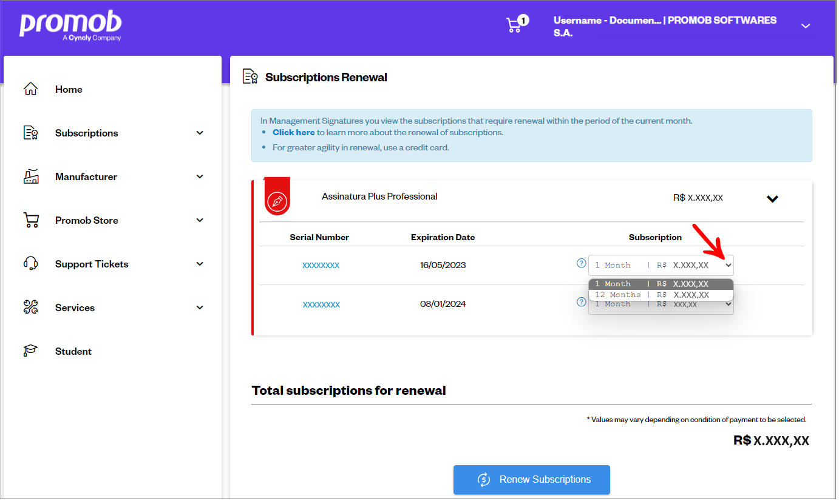The image size is (839, 504).
Task: Click the Services tools icon
Action: click(x=31, y=307)
